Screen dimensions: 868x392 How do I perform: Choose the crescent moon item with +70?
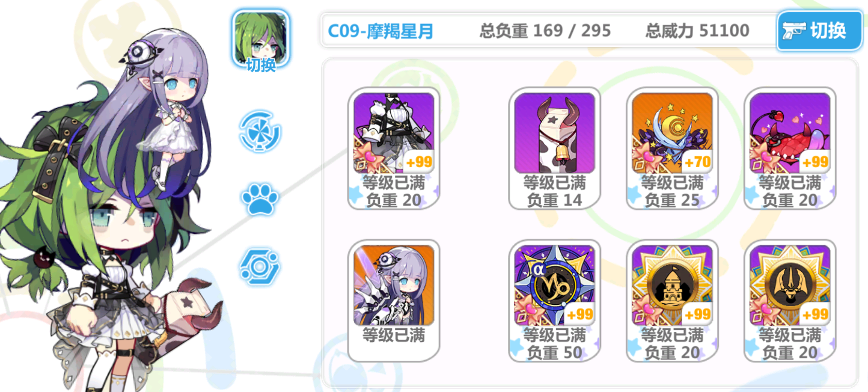click(x=672, y=149)
